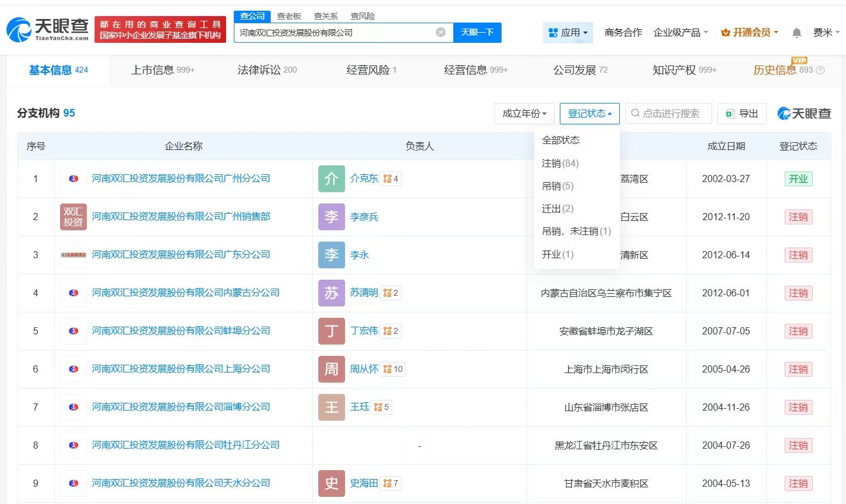Click the 王 avatar for 王珏
The height and width of the screenshot is (504, 846).
[x=331, y=407]
